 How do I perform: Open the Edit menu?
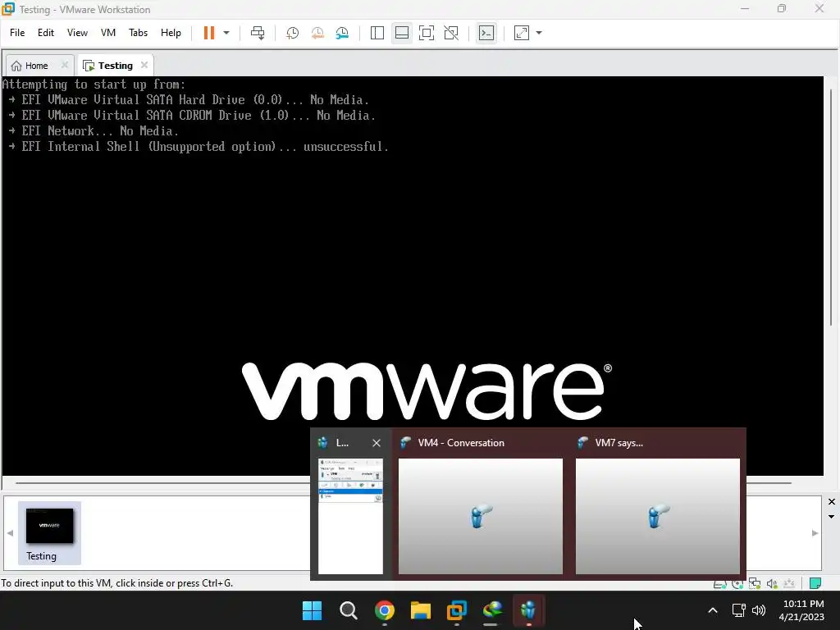click(46, 33)
